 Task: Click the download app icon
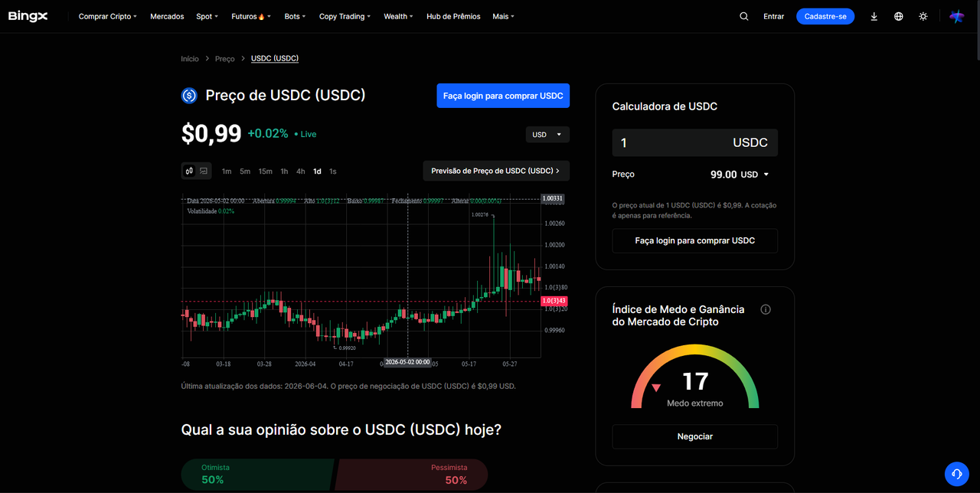coord(874,16)
